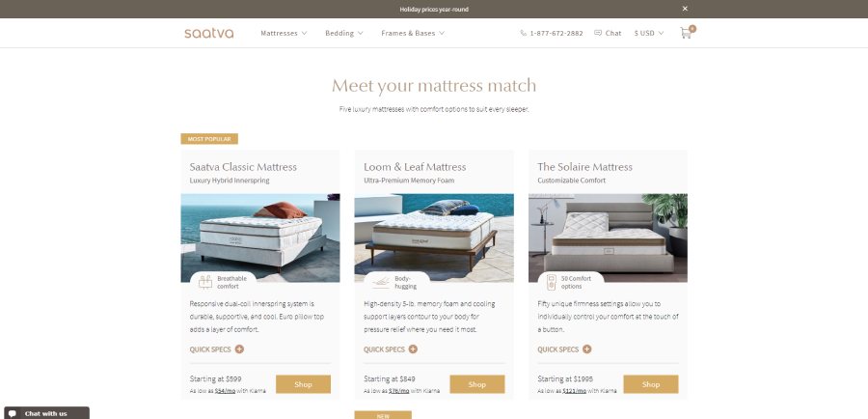Shop the Saatva Classic Mattress
Screen dimensions: 868x419
coord(304,384)
